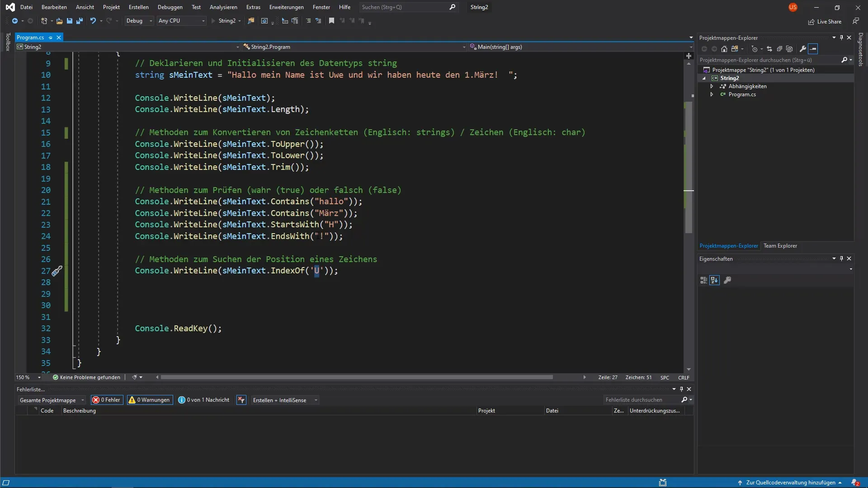Toggle the preview selected items button

[x=813, y=49]
